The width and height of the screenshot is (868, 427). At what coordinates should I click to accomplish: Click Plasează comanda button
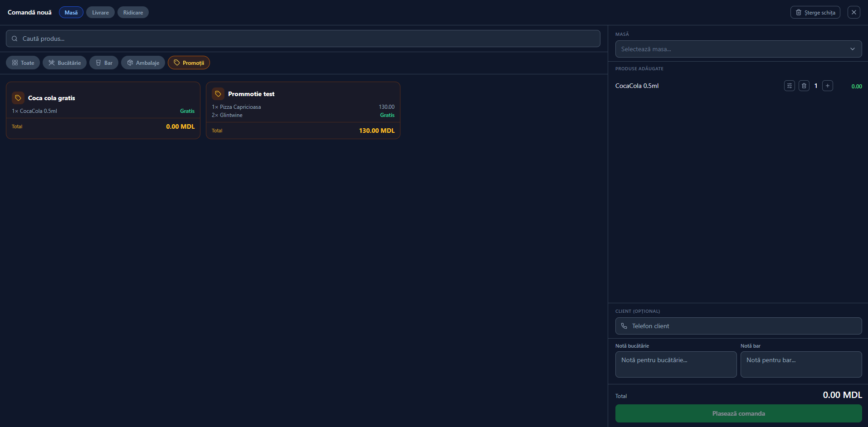click(x=738, y=413)
